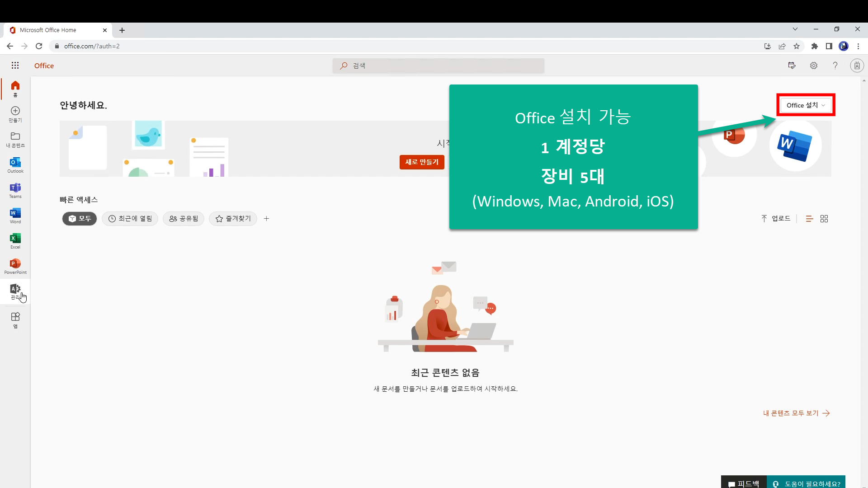Open the feedback/notes icon in header
The height and width of the screenshot is (488, 868).
tap(792, 66)
